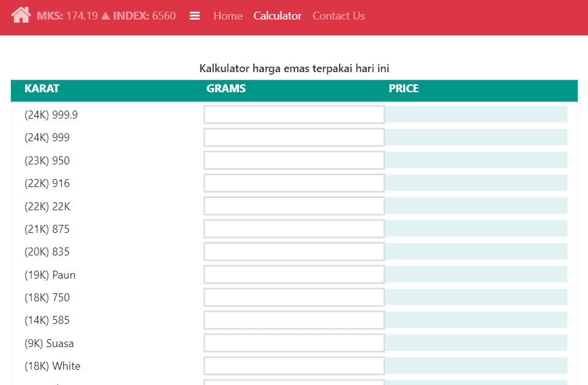588x385 pixels.
Task: Click the INDEX 6560 value
Action: [x=144, y=16]
